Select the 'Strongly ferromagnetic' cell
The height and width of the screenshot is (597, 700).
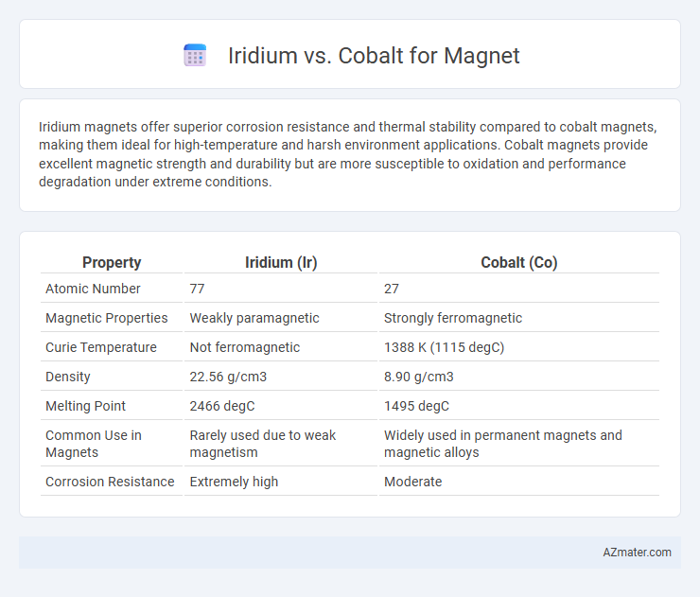453,318
